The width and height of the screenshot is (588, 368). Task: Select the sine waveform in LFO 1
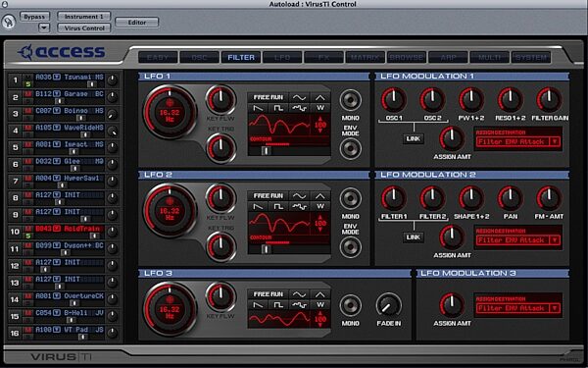299,97
